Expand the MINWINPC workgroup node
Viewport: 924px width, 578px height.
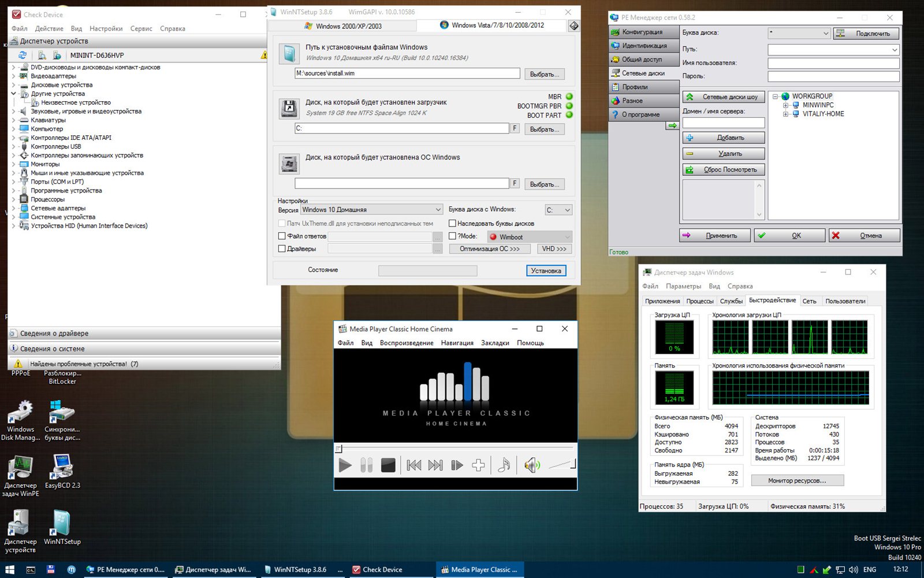(x=785, y=105)
